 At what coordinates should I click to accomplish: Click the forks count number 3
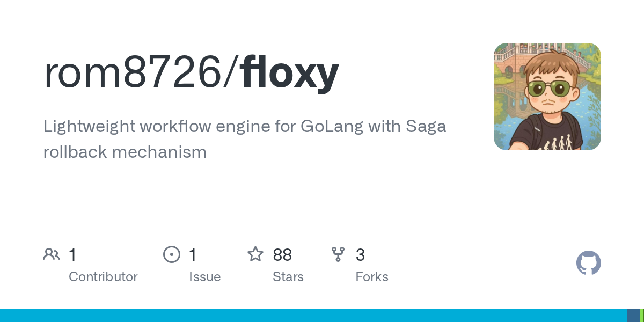(360, 255)
